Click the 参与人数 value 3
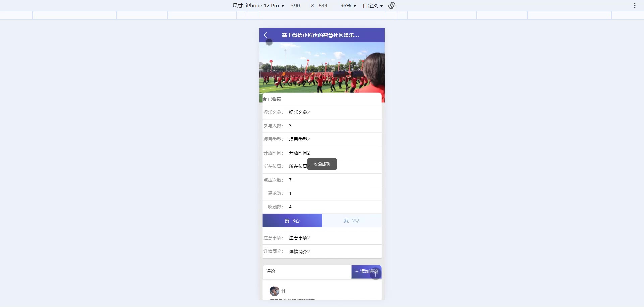 (290, 126)
